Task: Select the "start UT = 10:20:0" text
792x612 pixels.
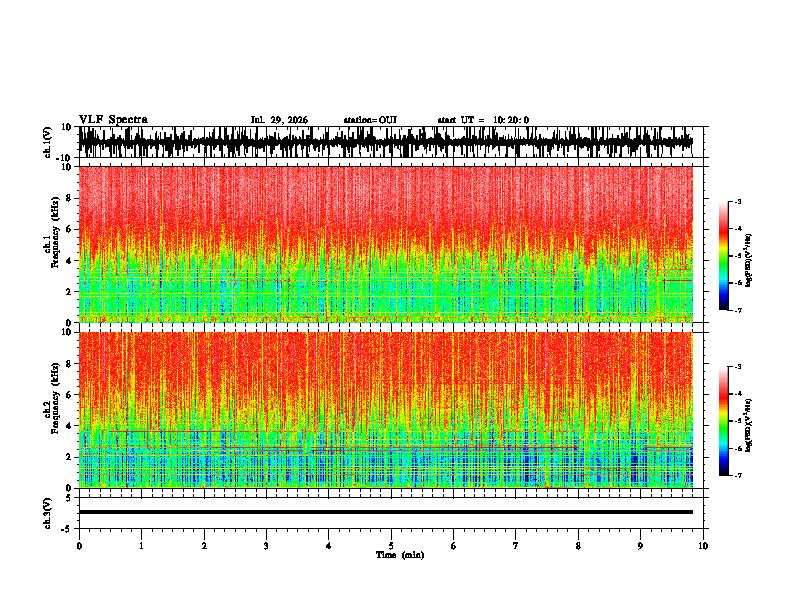Action: pos(483,120)
